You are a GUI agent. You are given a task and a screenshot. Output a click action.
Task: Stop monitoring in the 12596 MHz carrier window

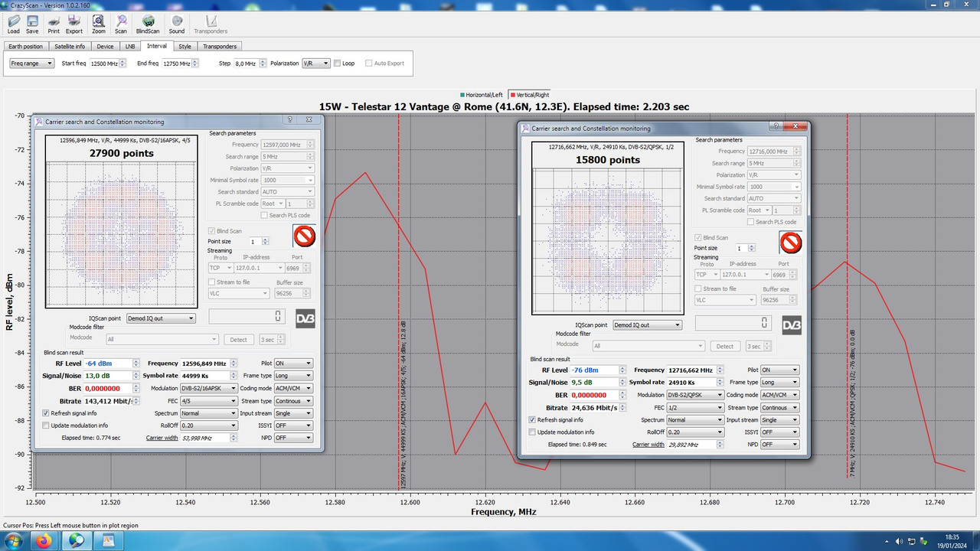coord(304,236)
